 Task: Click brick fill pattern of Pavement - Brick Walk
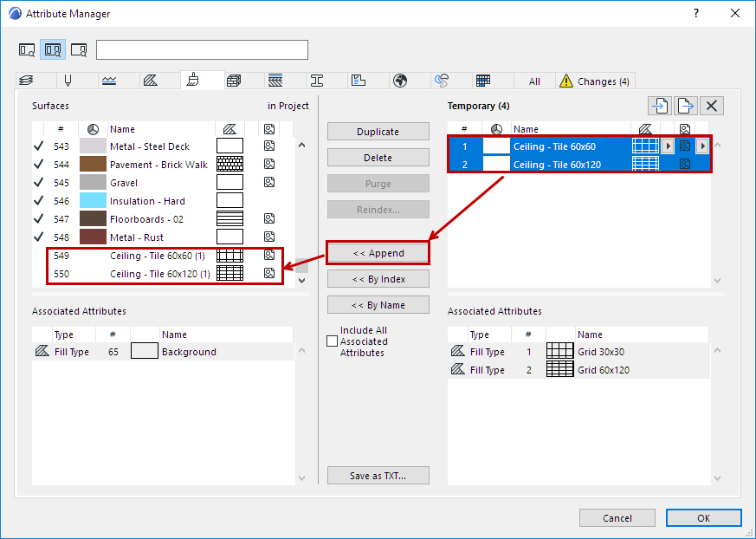[230, 164]
